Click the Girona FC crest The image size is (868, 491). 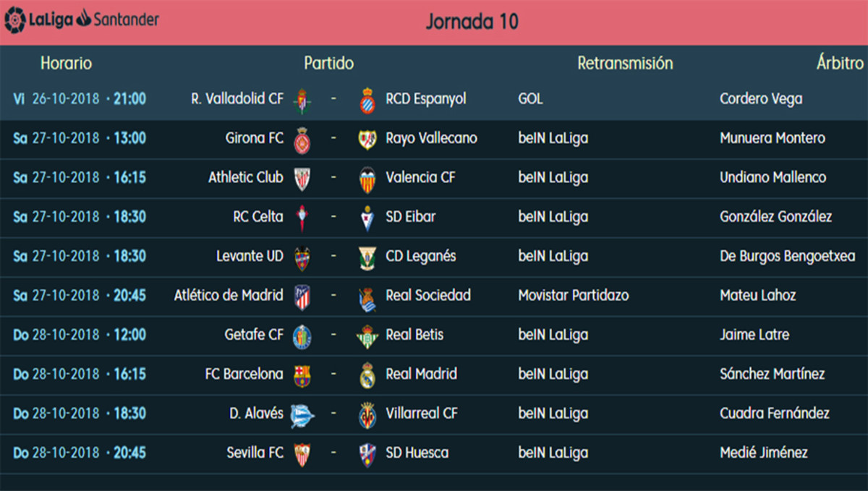point(302,139)
